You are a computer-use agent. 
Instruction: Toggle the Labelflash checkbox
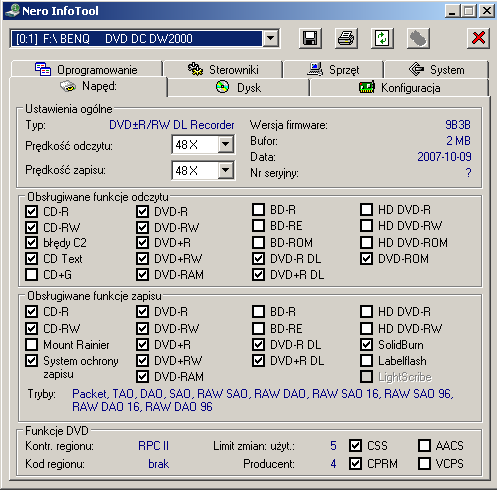[x=366, y=361]
